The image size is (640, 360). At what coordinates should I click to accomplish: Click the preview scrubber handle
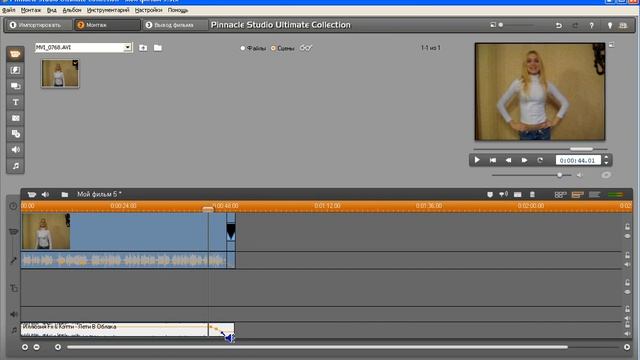[581, 149]
